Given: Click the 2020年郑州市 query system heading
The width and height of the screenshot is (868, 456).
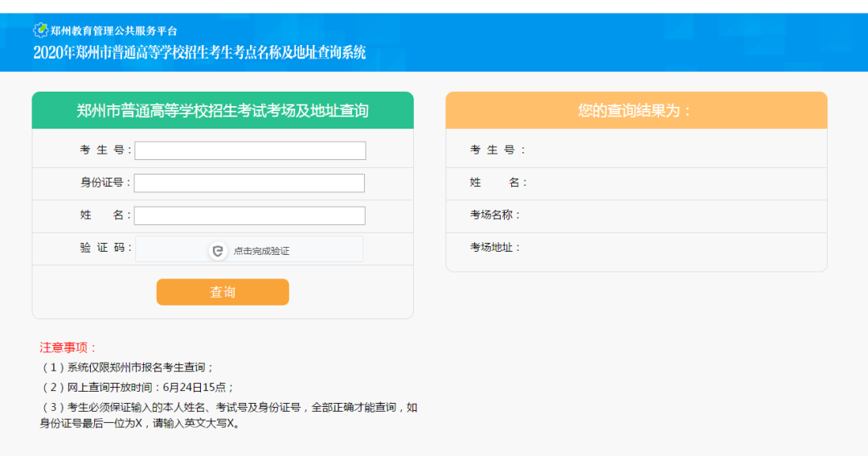Looking at the screenshot, I should click(199, 52).
